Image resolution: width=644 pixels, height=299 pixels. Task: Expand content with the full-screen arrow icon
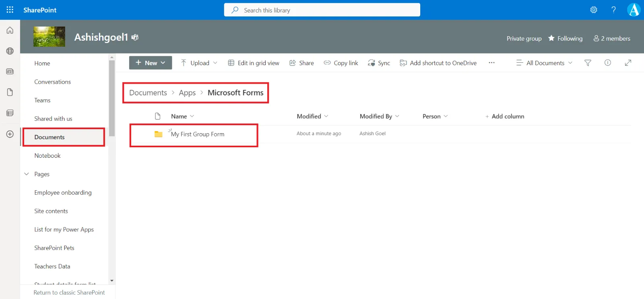(x=628, y=63)
